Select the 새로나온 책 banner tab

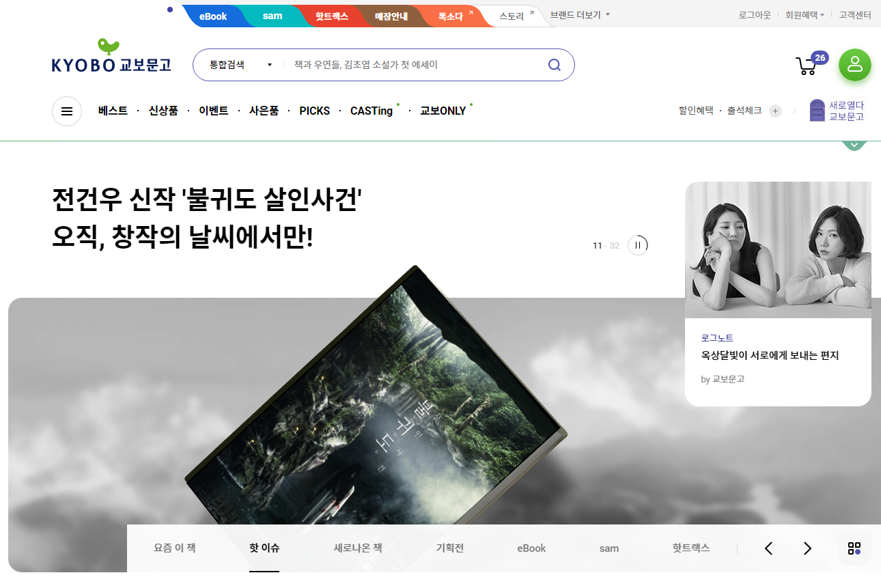[x=358, y=548]
